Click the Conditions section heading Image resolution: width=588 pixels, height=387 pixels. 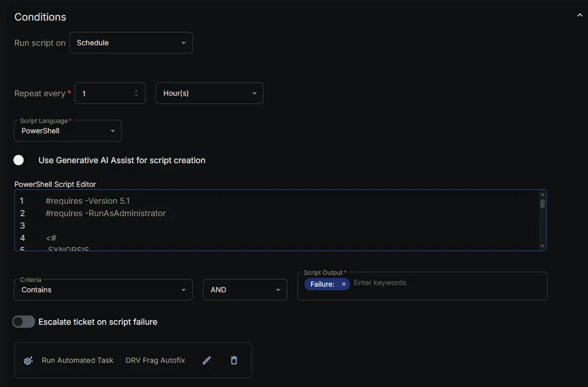pyautogui.click(x=40, y=17)
